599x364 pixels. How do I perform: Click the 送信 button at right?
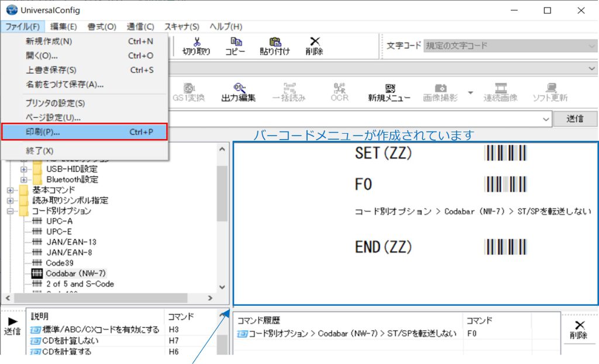pyautogui.click(x=575, y=119)
